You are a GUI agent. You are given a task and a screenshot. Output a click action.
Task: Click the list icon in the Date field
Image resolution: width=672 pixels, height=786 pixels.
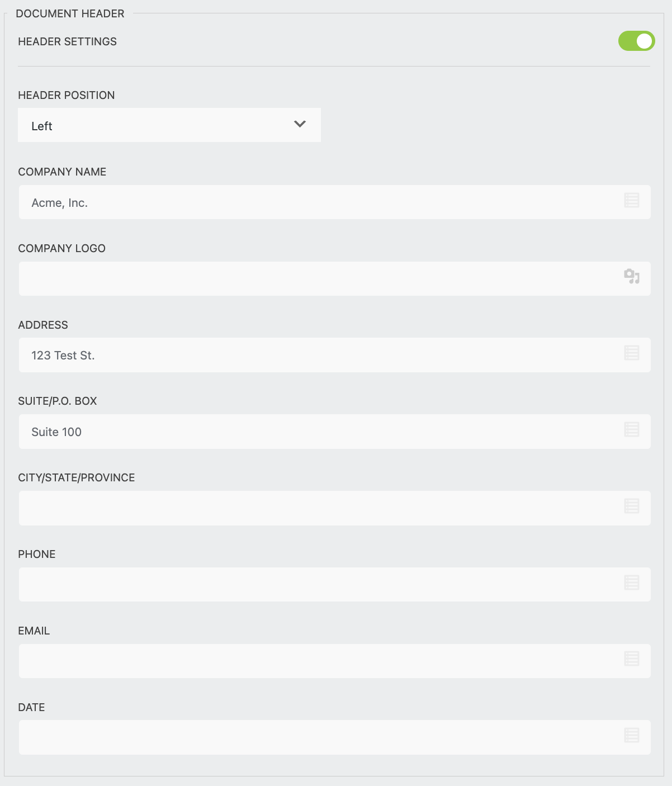pyautogui.click(x=631, y=736)
